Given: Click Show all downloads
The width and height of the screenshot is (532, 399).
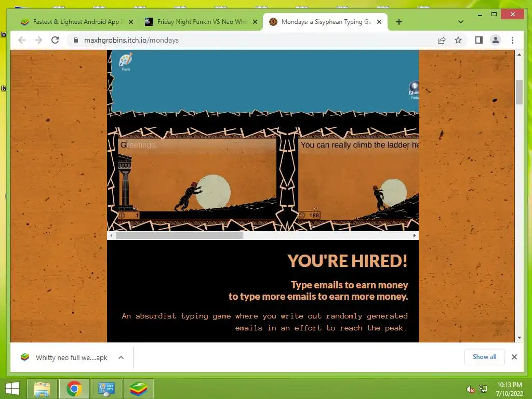Looking at the screenshot, I should tap(485, 357).
